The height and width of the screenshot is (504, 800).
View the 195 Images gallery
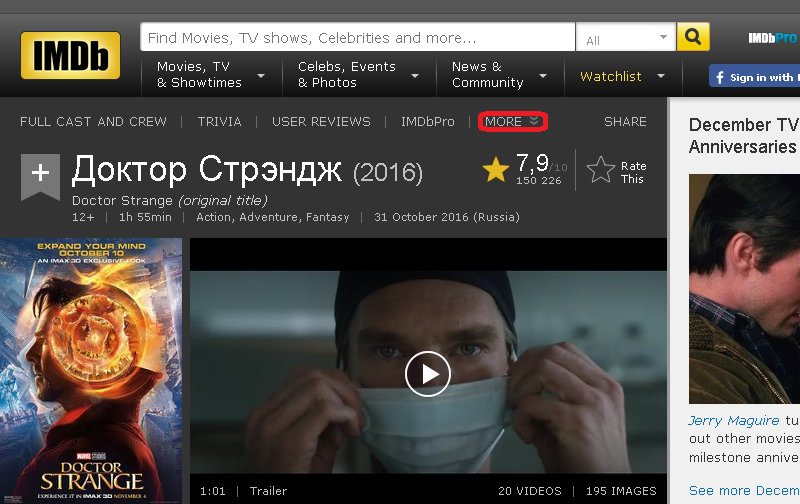point(621,491)
